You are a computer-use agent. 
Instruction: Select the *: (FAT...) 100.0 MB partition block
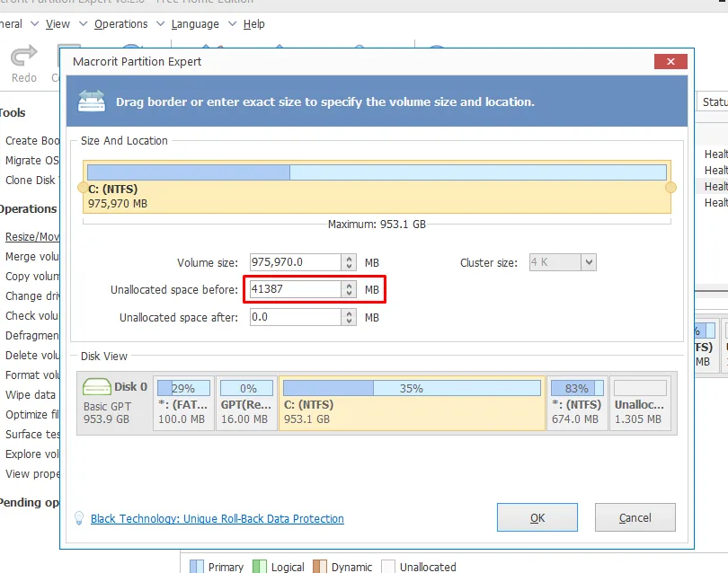(x=182, y=395)
